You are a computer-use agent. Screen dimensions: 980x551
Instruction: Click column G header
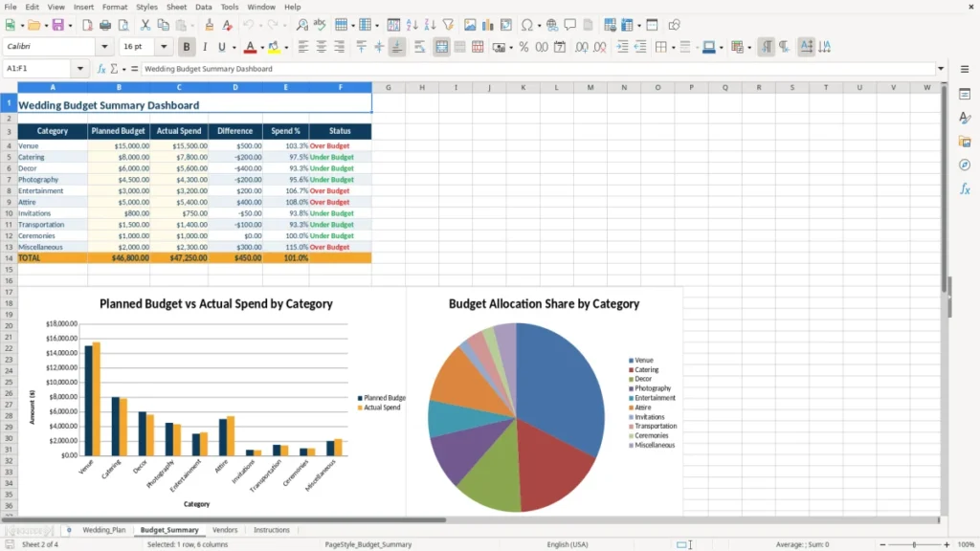click(x=389, y=87)
